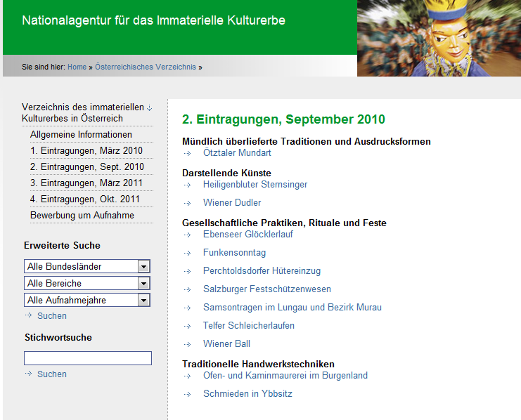Select Allgemeine Informationen in sidebar menu

point(81,135)
